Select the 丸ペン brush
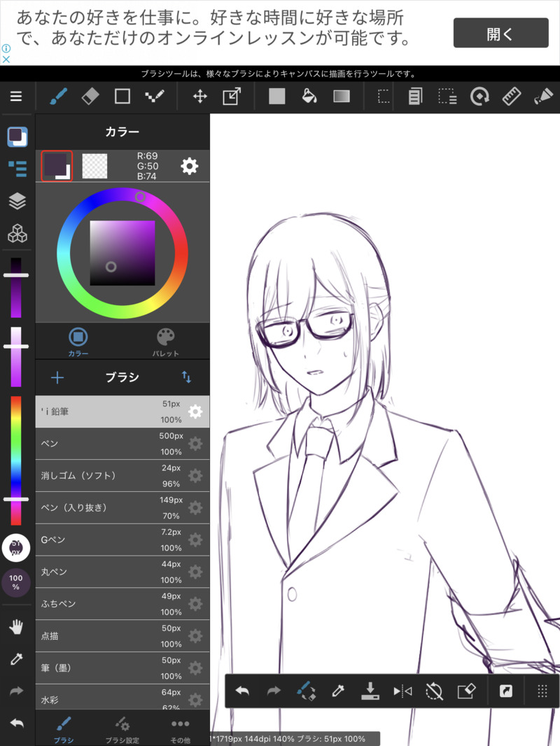Image resolution: width=560 pixels, height=746 pixels. pyautogui.click(x=122, y=572)
